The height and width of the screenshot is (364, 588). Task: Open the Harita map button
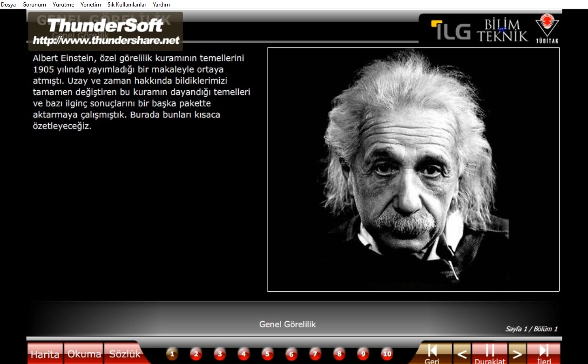click(x=45, y=354)
